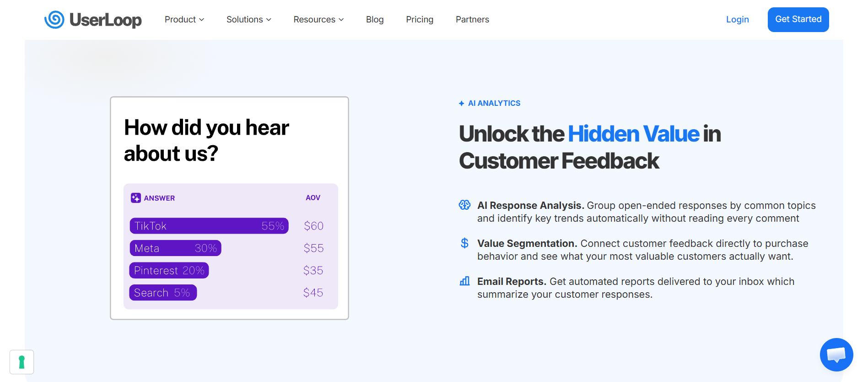Click the Search 5% answer bar
Image resolution: width=868 pixels, height=382 pixels.
click(163, 292)
